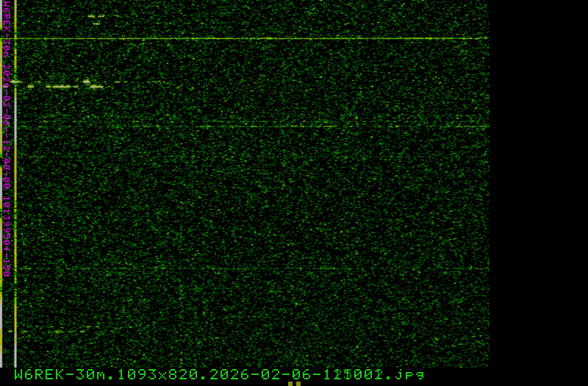Click the green W6REK-30m.1093x820 filename caption
This screenshot has height=386, width=588.
click(219, 374)
